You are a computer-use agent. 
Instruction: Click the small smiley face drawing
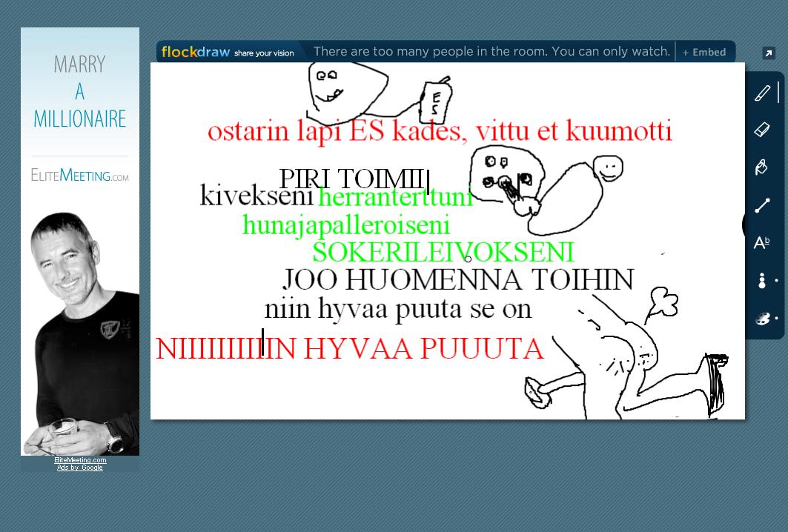coord(608,167)
